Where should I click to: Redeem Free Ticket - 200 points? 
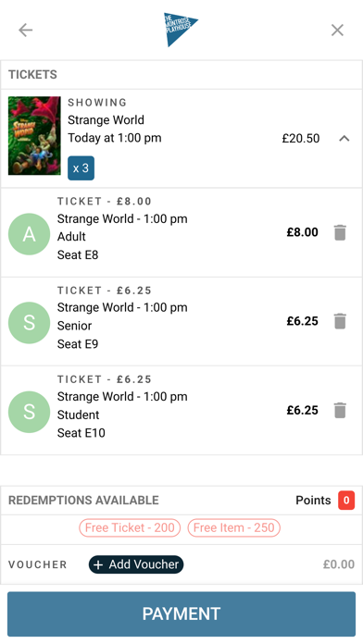130,527
